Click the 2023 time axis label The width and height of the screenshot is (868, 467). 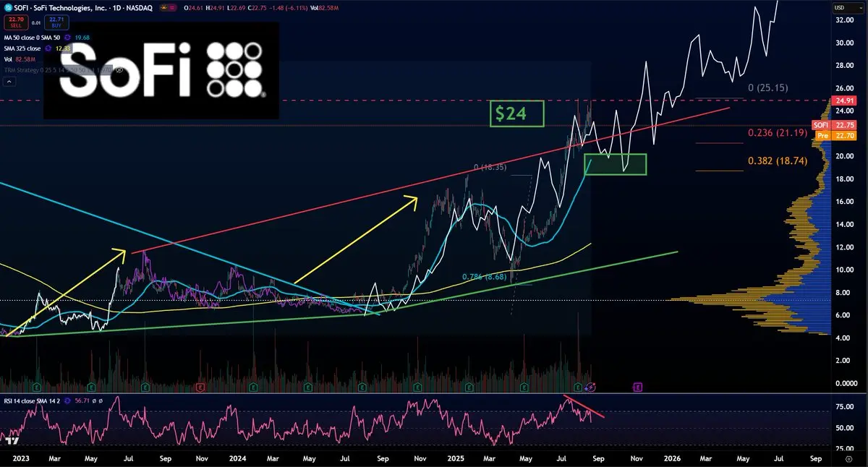click(x=20, y=459)
